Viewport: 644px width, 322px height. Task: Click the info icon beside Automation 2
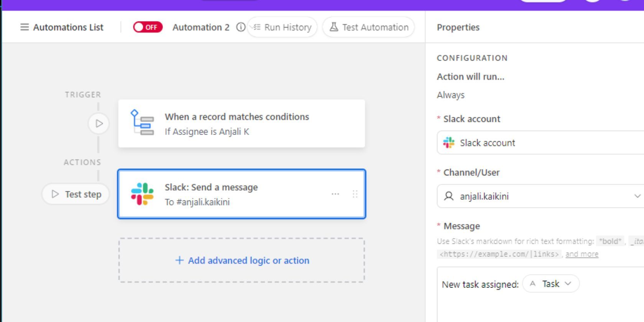[240, 27]
